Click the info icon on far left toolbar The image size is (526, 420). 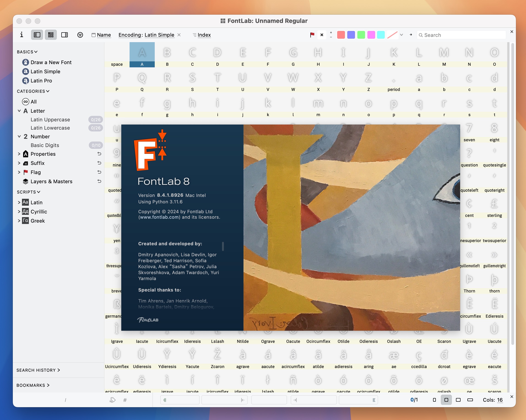[x=22, y=35]
